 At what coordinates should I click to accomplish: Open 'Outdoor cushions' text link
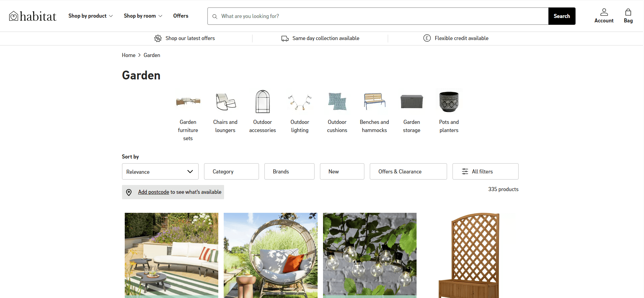[337, 126]
